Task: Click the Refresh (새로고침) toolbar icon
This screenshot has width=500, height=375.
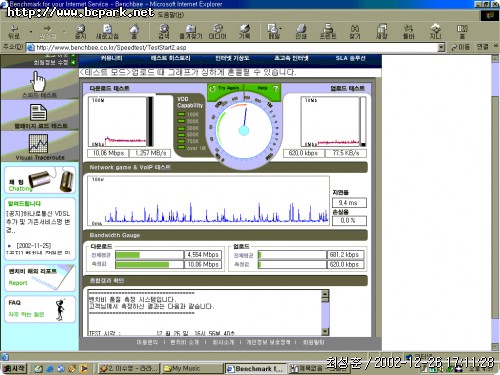Action: [107, 32]
